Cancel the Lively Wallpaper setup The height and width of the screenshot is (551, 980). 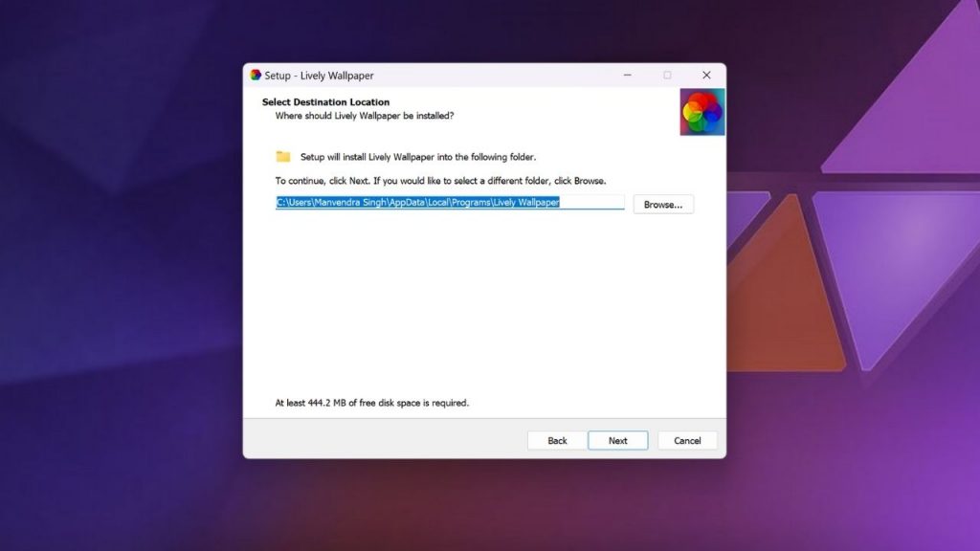[687, 440]
